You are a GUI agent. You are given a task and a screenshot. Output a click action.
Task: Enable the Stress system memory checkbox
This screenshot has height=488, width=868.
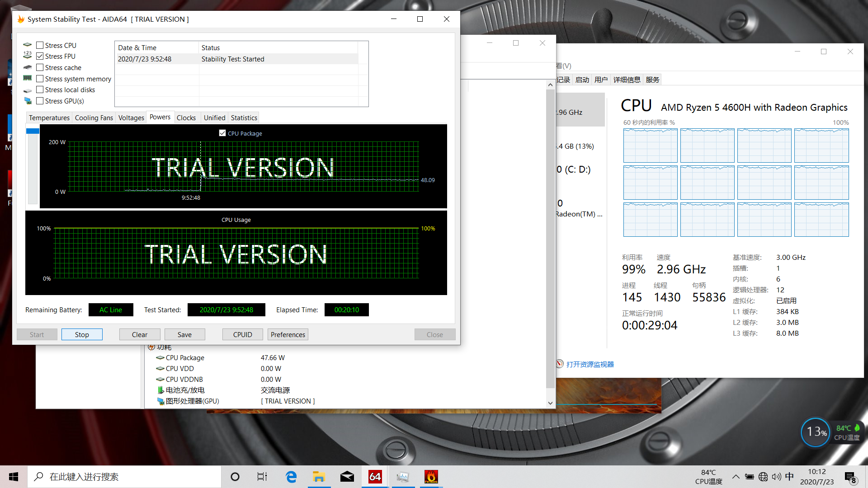point(40,79)
